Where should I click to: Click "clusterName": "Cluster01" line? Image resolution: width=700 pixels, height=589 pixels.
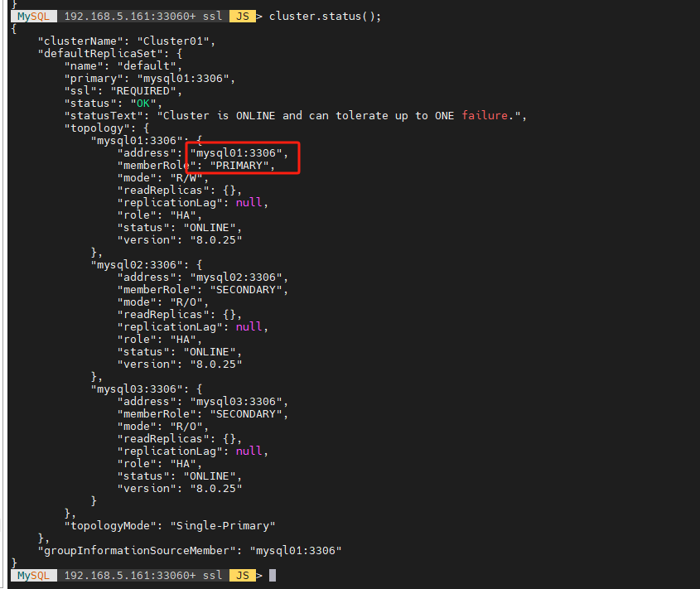[x=127, y=41]
